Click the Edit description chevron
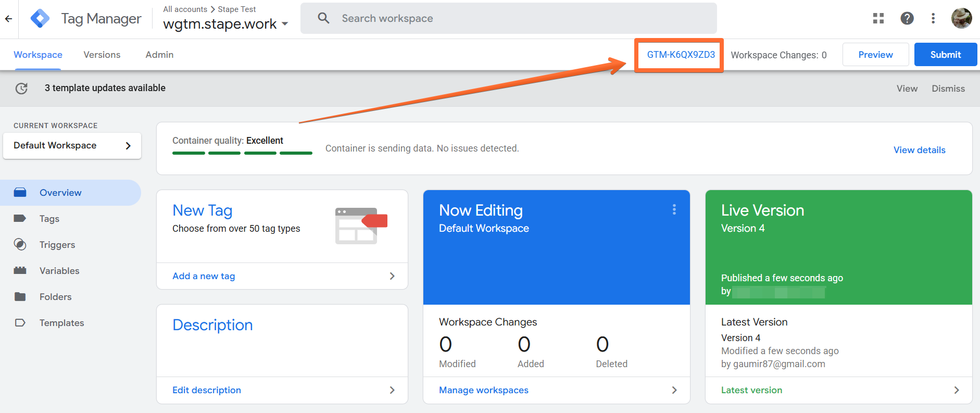The width and height of the screenshot is (980, 413). coord(392,390)
